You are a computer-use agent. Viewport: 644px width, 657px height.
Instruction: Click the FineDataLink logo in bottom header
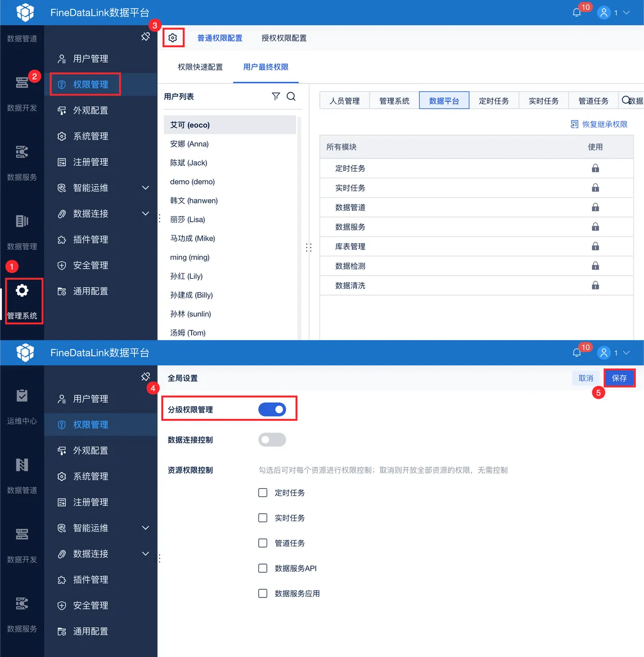coord(25,353)
